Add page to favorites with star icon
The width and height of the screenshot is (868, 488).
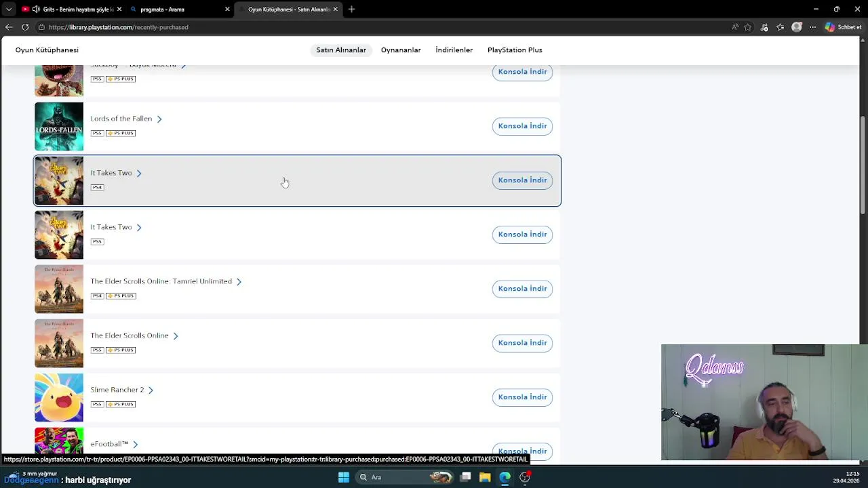748,27
